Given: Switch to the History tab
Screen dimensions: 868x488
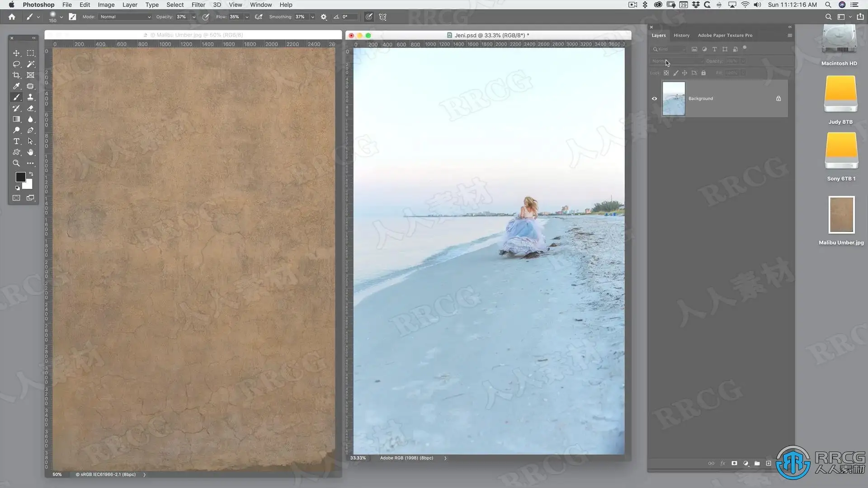Looking at the screenshot, I should pos(681,35).
